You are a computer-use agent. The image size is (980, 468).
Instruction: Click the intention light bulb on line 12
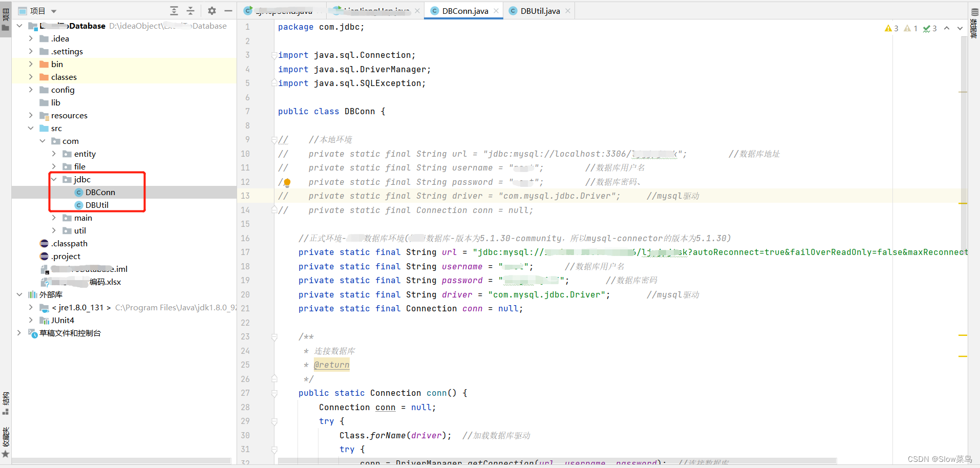287,182
